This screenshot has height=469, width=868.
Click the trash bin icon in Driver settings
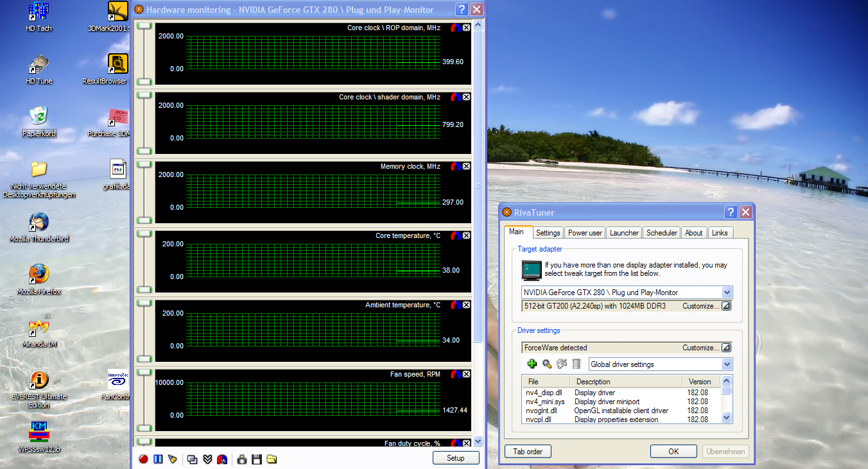(577, 364)
